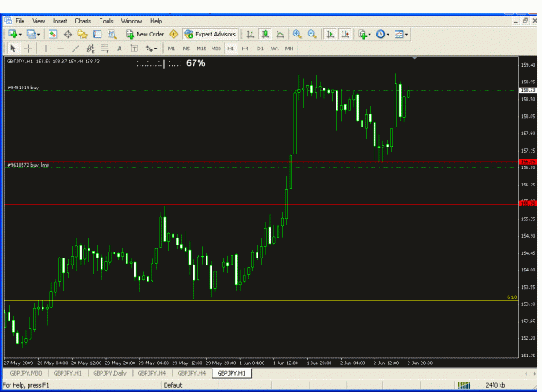
Task: Switch to MN monthly timeframe
Action: coord(289,49)
